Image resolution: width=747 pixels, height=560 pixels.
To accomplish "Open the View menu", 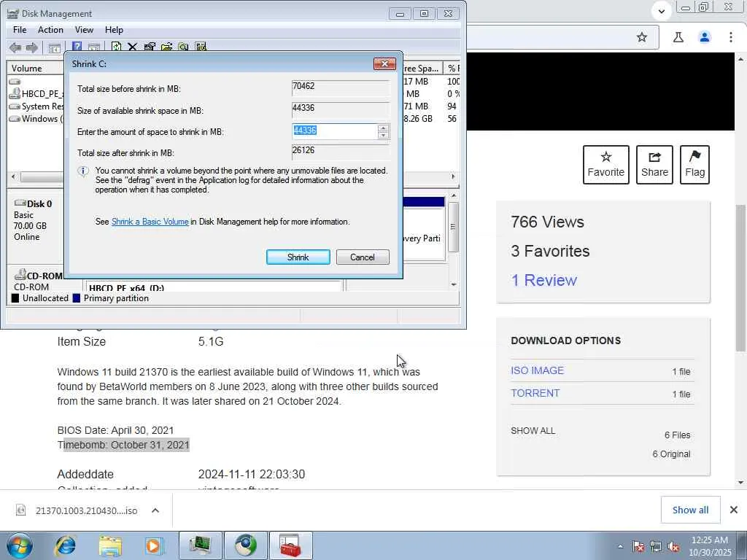I will click(84, 29).
